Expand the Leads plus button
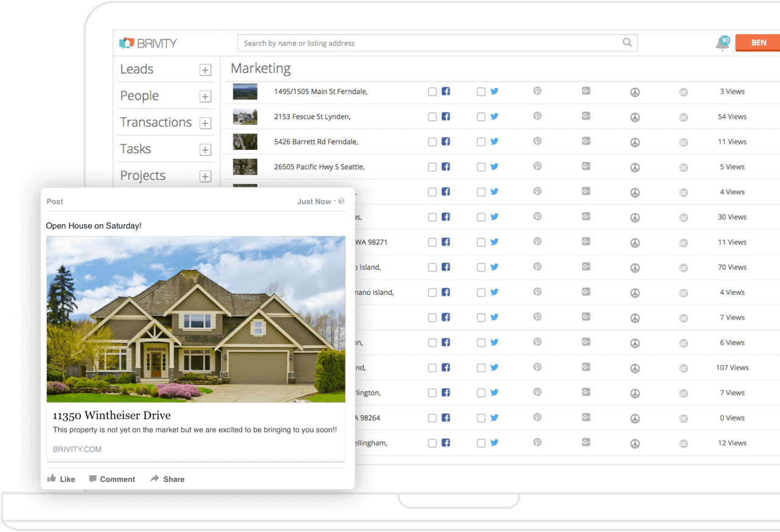This screenshot has height=532, width=780. pos(205,70)
